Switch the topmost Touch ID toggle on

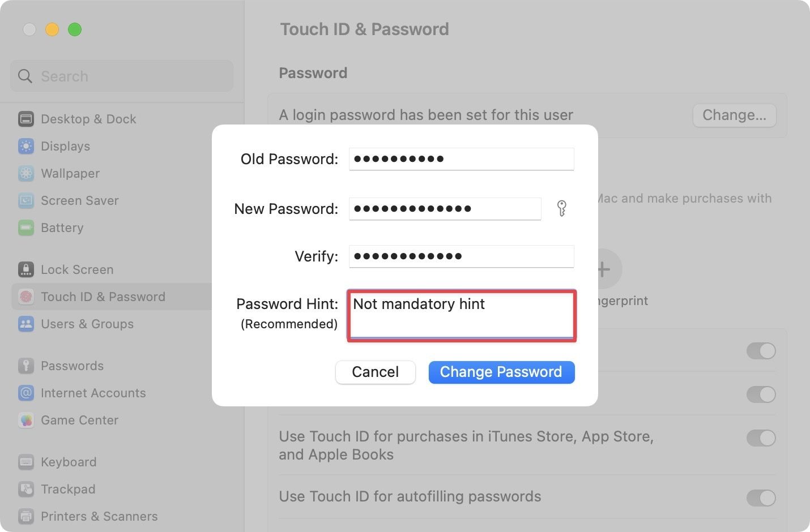761,351
